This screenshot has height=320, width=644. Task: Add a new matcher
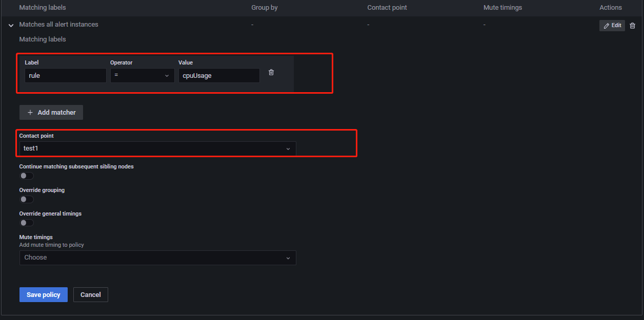(x=51, y=113)
